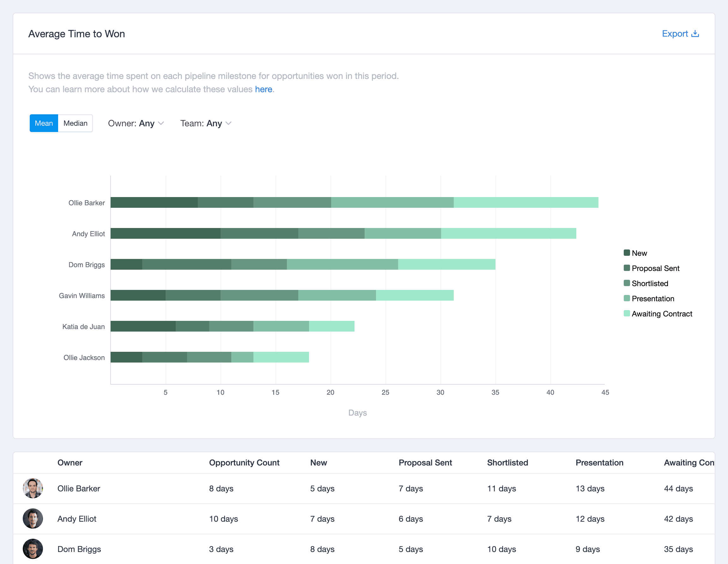Toggle the Proposal Sent legend series

(x=651, y=268)
